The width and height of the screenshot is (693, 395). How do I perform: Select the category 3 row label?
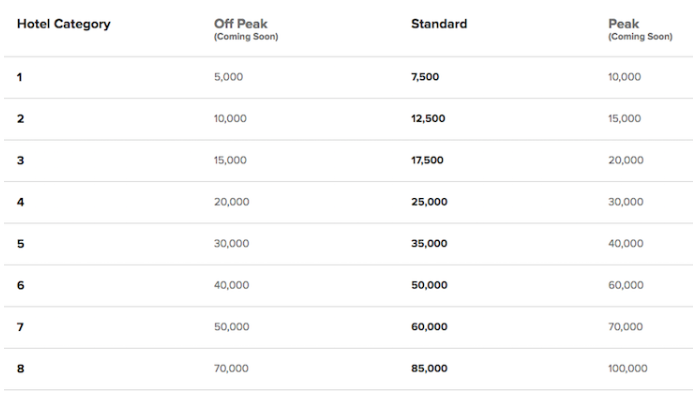20,160
